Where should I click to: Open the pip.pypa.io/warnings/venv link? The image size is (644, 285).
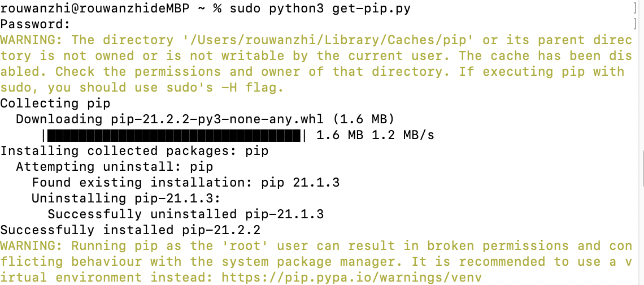(349, 278)
